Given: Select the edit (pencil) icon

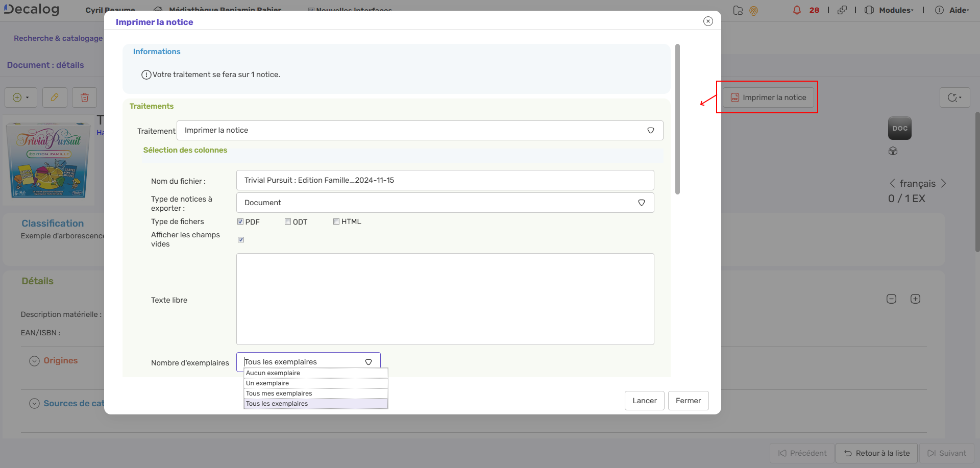Looking at the screenshot, I should tap(55, 97).
